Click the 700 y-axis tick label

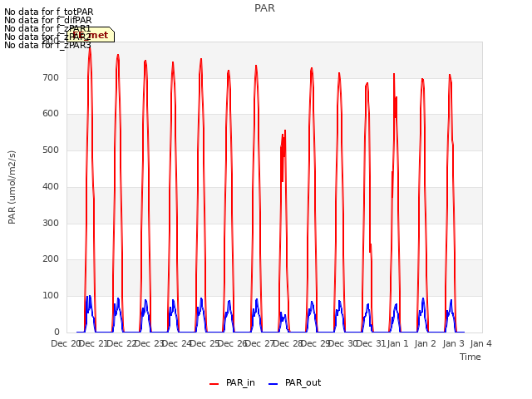(x=51, y=77)
